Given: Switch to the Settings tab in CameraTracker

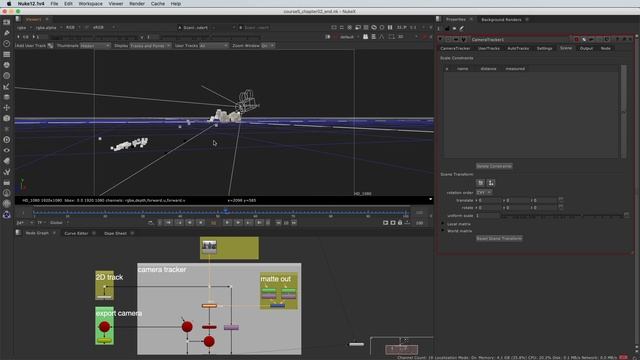Looking at the screenshot, I should 544,49.
